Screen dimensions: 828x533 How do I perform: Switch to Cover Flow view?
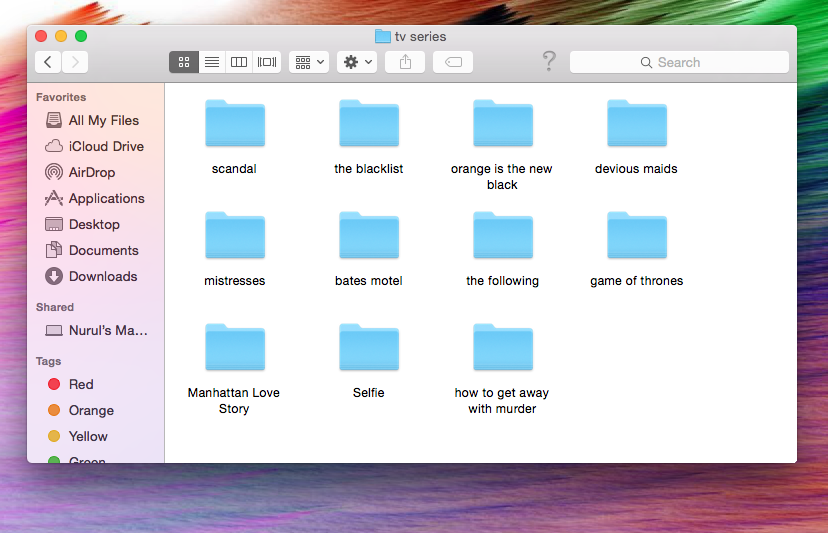(267, 62)
